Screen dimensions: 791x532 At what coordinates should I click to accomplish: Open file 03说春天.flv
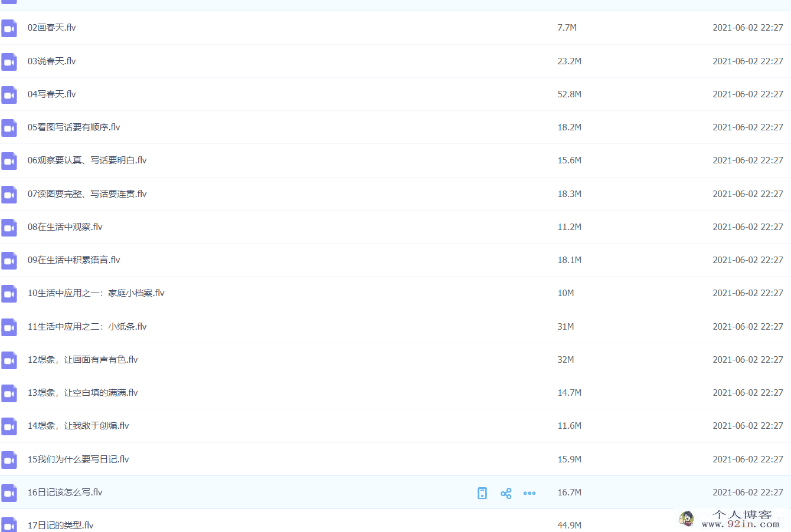tap(52, 61)
